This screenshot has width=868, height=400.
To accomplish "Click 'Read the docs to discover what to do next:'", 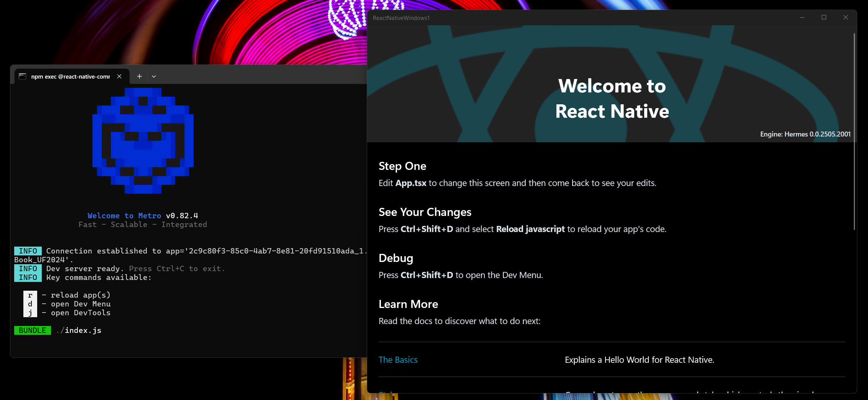I will [459, 321].
